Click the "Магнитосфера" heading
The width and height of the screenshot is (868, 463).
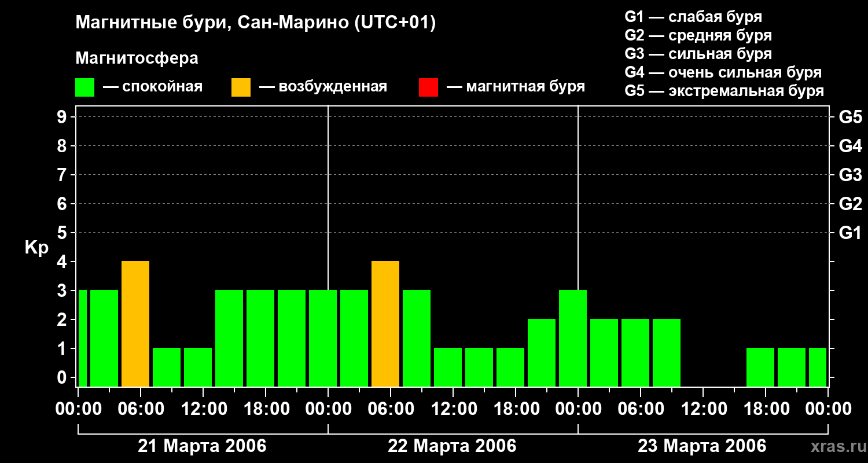(x=137, y=58)
